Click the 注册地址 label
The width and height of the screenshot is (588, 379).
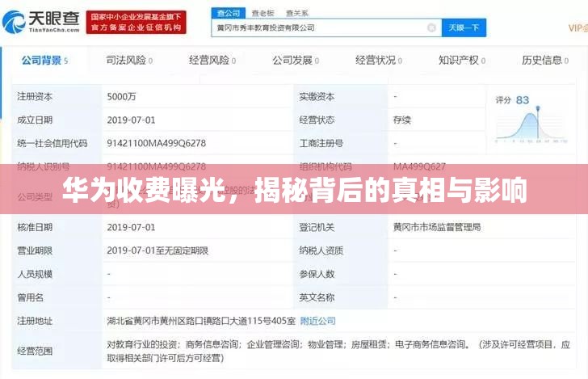[x=35, y=321]
